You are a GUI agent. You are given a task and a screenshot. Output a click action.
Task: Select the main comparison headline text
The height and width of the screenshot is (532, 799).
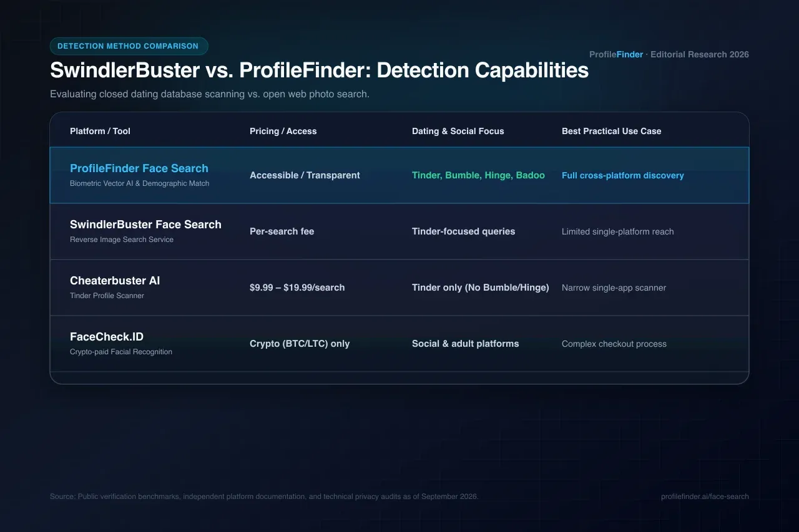coord(319,70)
